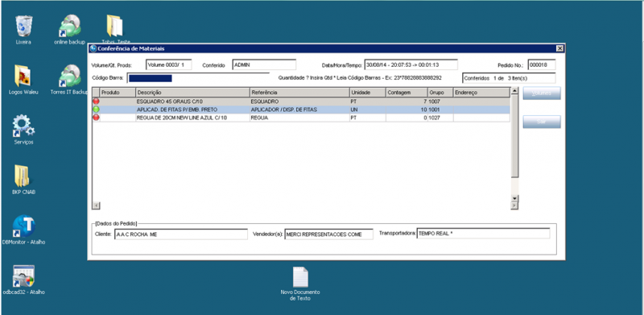Click the Grupo cell 1007
Viewport: 644px width, 315px height.
pos(440,102)
